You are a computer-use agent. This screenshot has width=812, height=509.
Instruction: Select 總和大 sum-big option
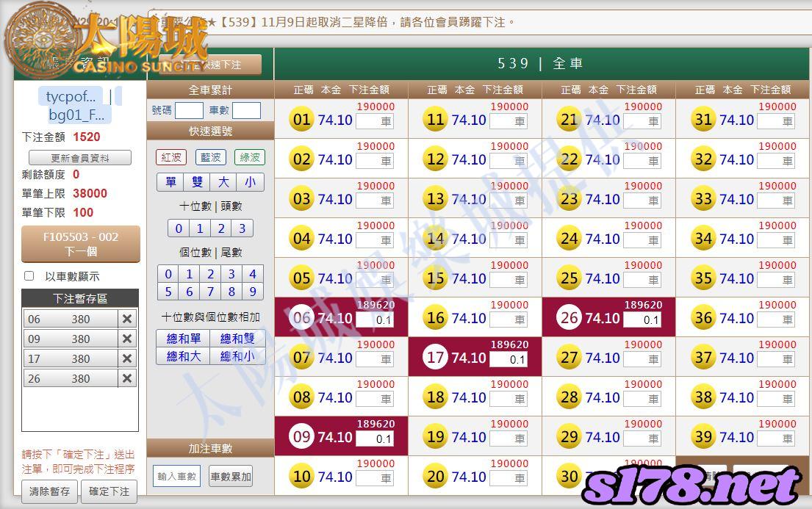[183, 356]
